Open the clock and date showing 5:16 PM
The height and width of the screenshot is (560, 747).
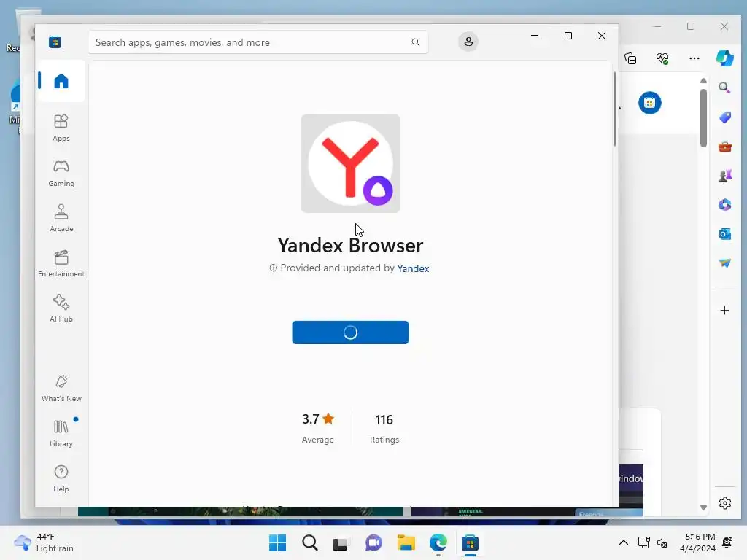tap(697, 542)
